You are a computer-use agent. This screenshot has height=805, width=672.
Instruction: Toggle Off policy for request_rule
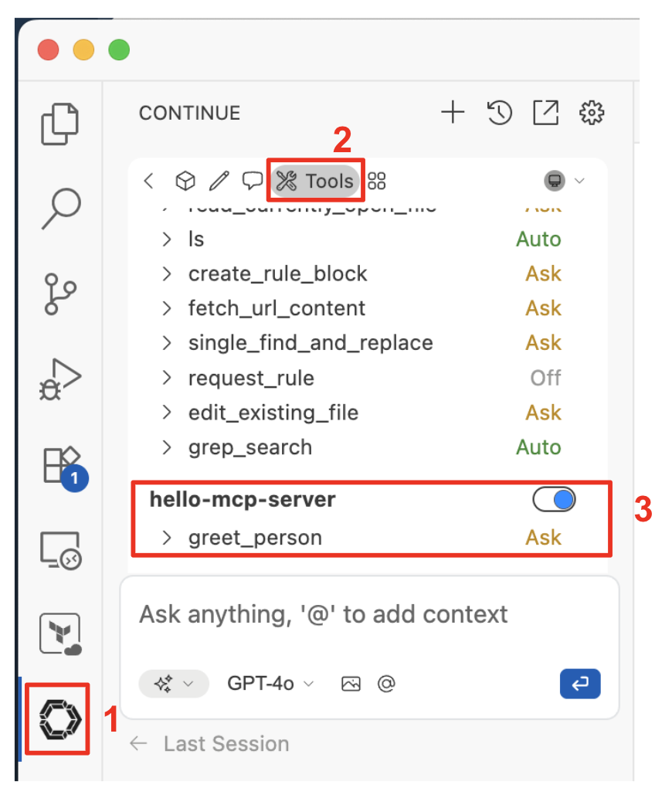(x=546, y=378)
